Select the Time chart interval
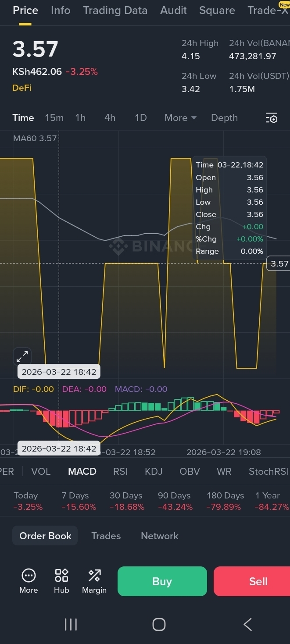The width and height of the screenshot is (290, 644). click(23, 118)
